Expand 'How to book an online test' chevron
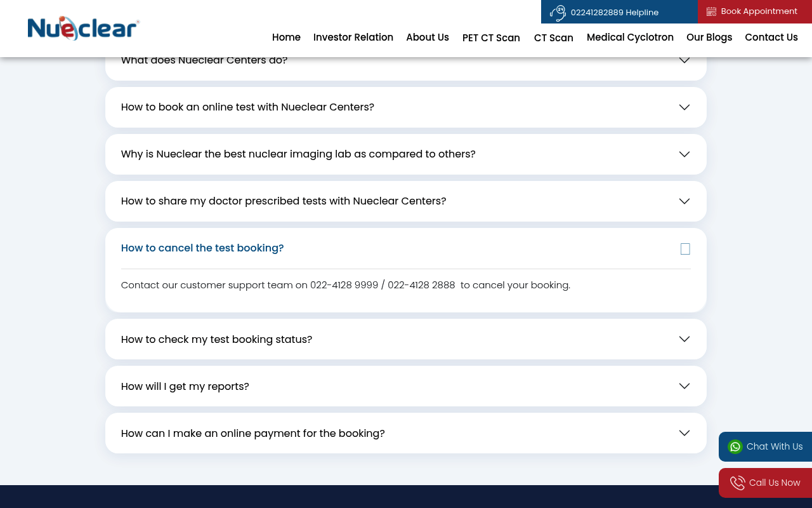812x508 pixels. click(684, 107)
